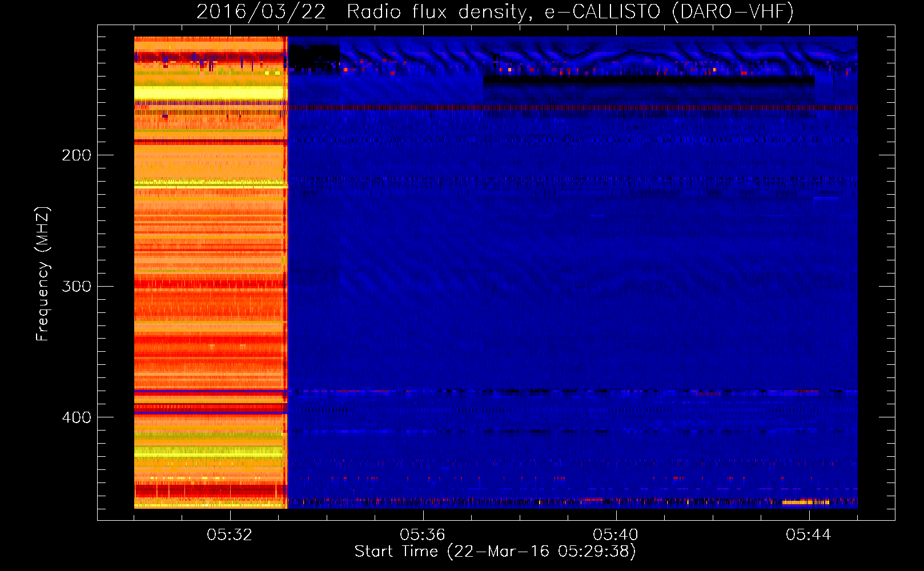Click the bright yellow band in the orange region

(x=209, y=93)
